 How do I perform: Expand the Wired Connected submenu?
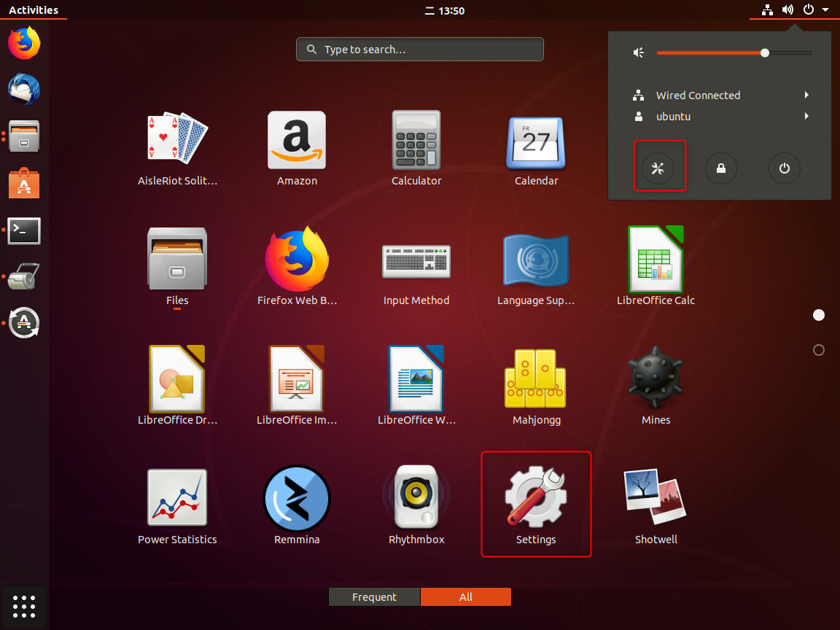pyautogui.click(x=806, y=96)
